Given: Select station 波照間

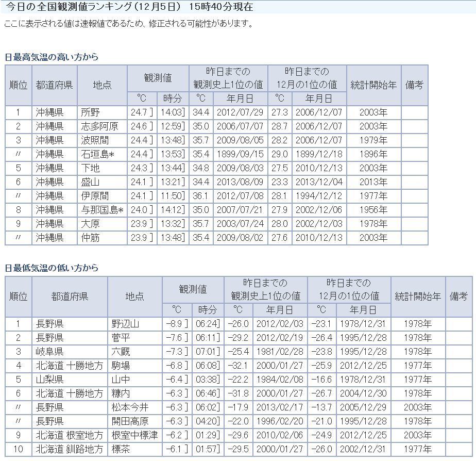Looking at the screenshot, I should click(x=95, y=140).
